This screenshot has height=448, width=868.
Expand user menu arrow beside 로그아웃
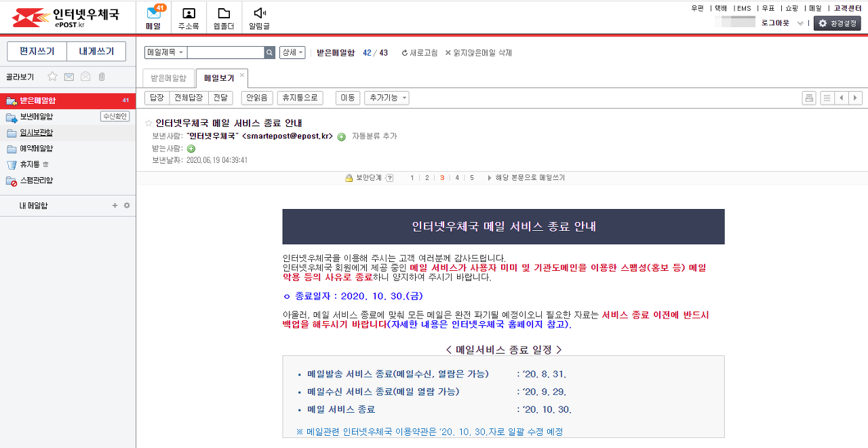800,23
